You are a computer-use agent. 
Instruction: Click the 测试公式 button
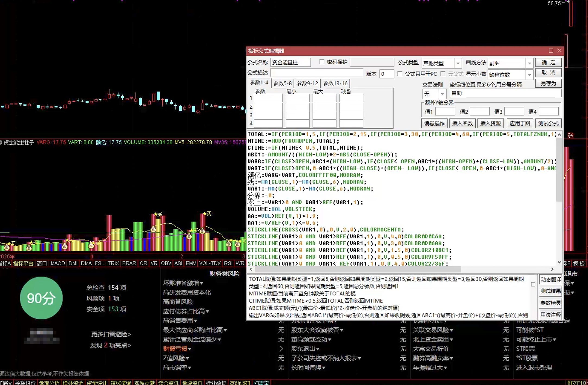548,124
